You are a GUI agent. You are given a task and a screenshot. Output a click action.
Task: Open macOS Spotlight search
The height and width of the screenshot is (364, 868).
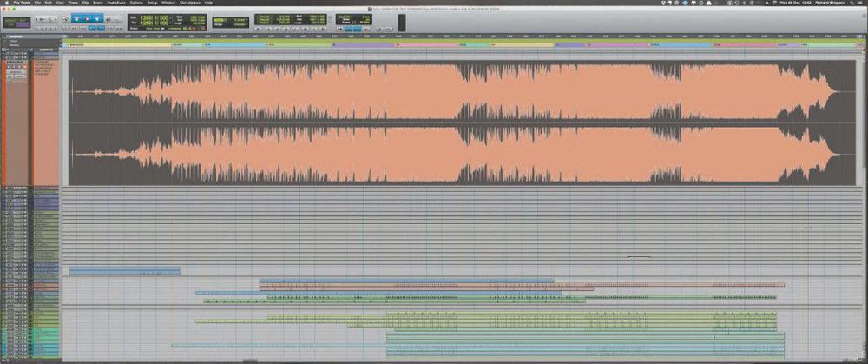(852, 3)
